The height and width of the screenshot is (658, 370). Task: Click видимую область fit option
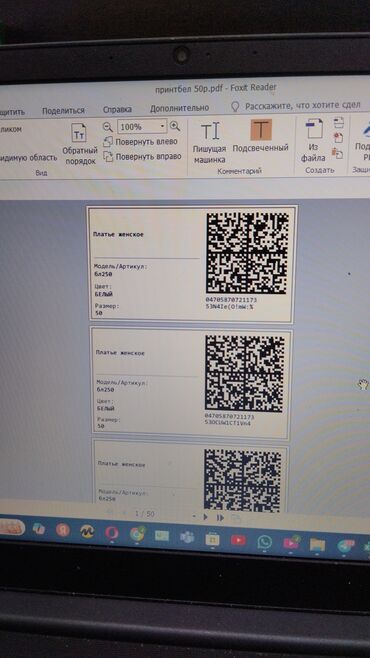pos(29,158)
